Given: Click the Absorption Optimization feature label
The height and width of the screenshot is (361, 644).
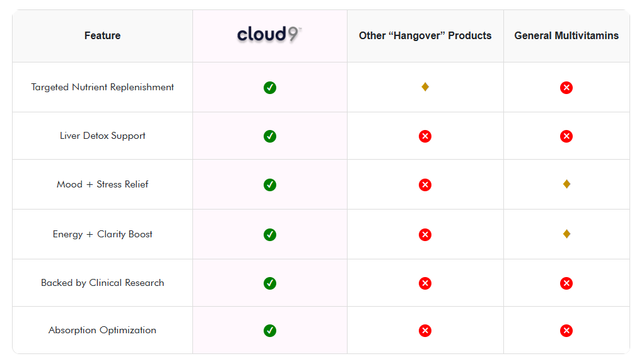Looking at the screenshot, I should pyautogui.click(x=103, y=330).
